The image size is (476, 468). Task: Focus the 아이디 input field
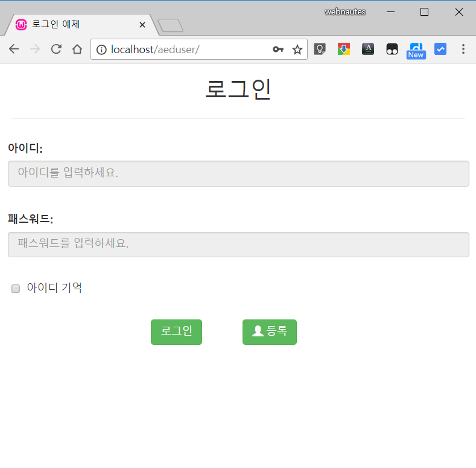(239, 173)
